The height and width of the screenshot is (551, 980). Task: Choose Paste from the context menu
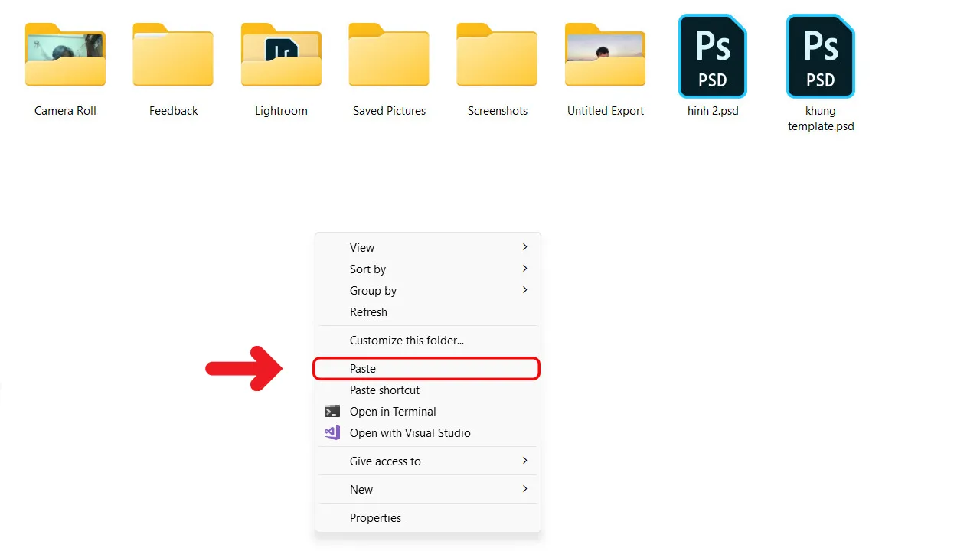point(363,369)
